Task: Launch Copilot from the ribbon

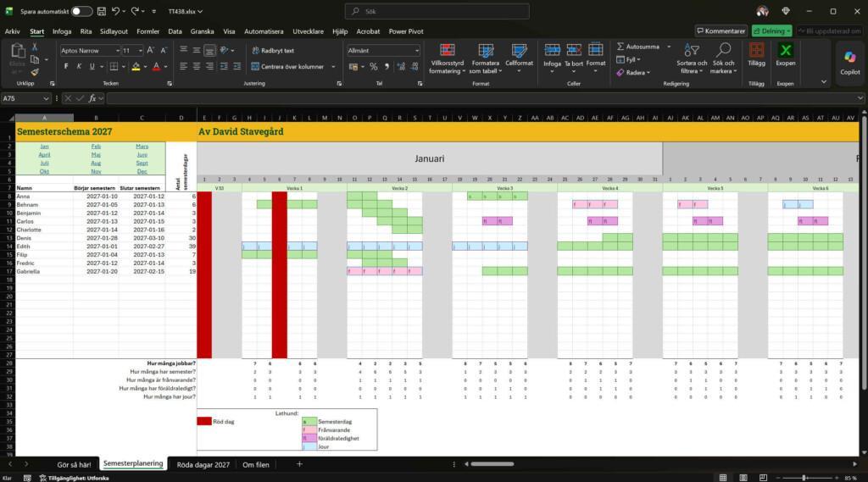Action: coord(849,62)
